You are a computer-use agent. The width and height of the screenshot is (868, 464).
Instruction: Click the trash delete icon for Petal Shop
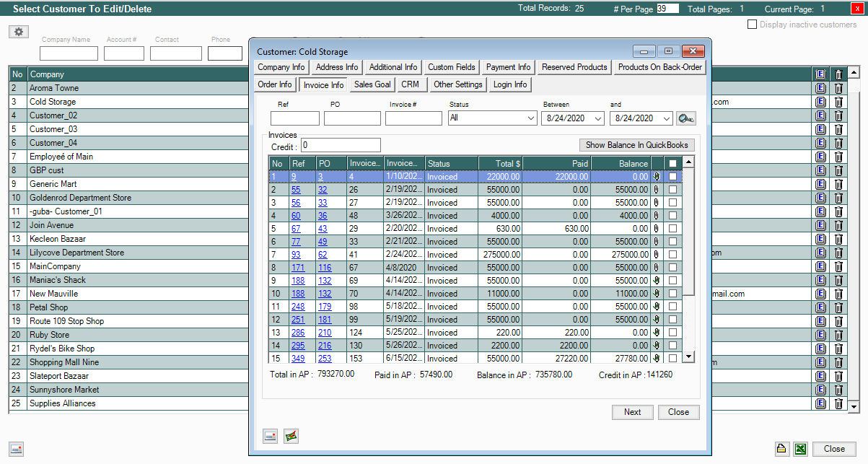coord(838,307)
